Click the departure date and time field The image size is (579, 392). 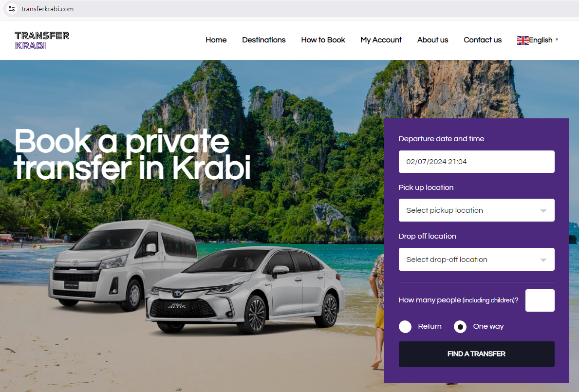click(476, 162)
